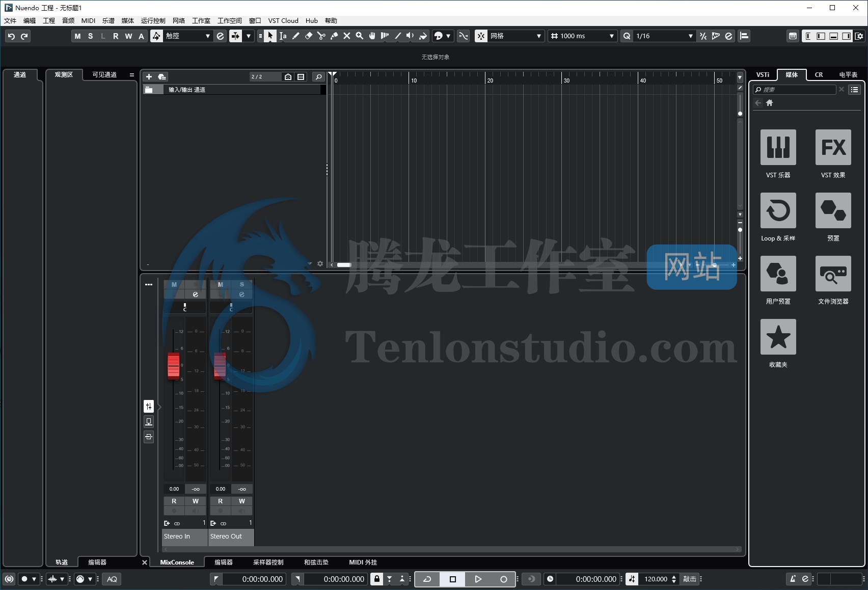Open the 文件 menu
The width and height of the screenshot is (868, 590).
10,21
